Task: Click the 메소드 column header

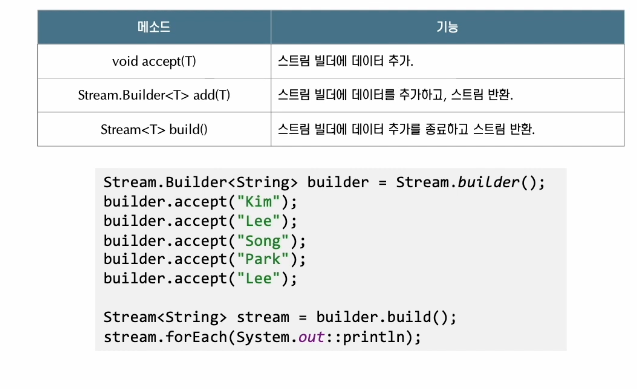Action: coord(154,27)
